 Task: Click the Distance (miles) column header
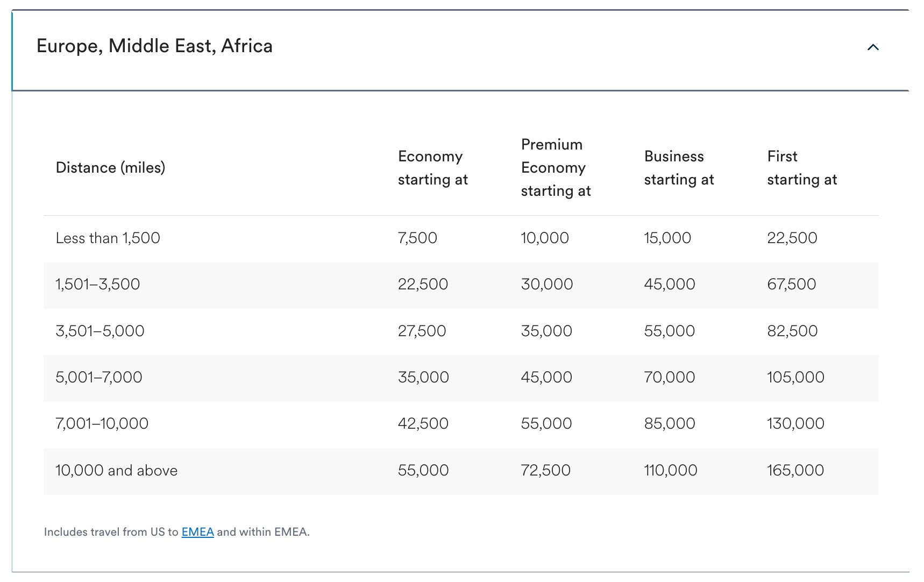110,168
